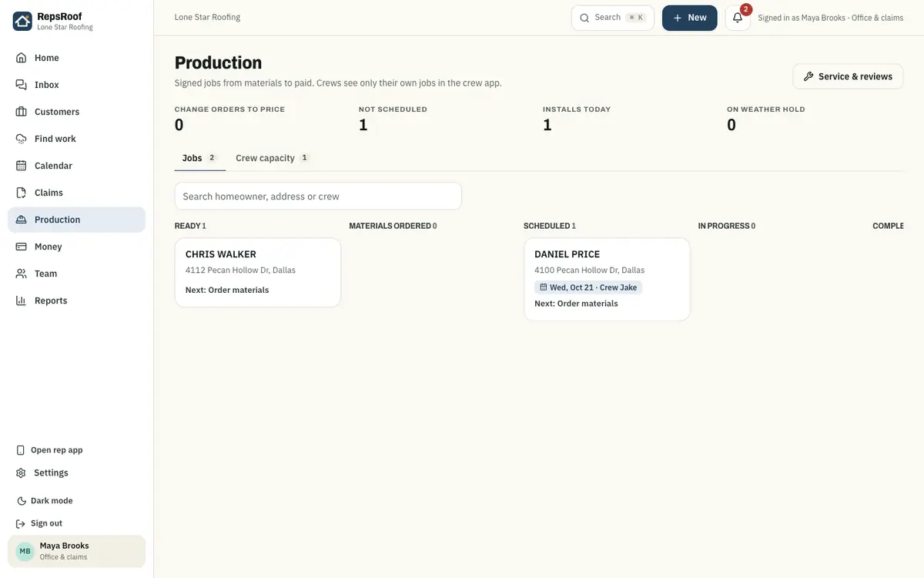This screenshot has width=924, height=578.
Task: Click the Settings gear icon
Action: [21, 472]
